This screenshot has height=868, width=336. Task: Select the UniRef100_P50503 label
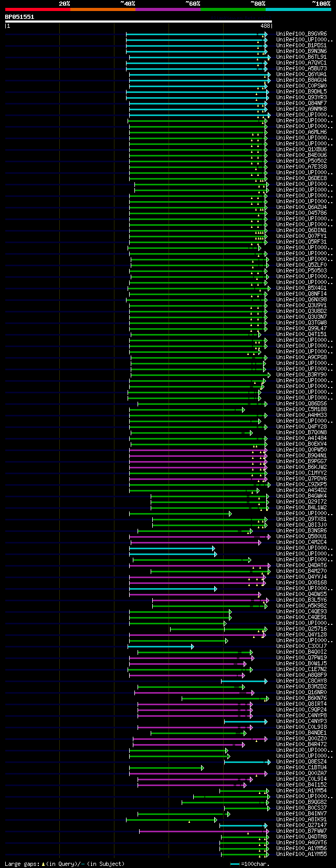click(x=301, y=270)
